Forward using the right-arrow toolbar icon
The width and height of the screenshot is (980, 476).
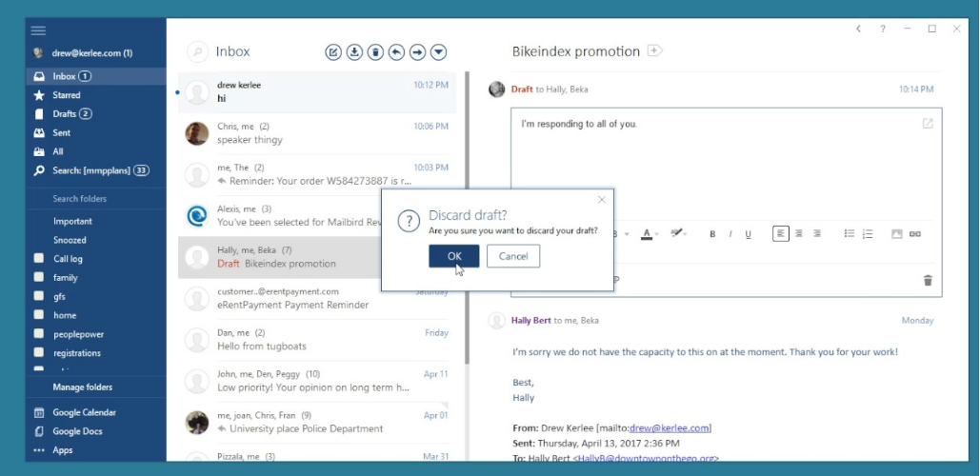pyautogui.click(x=417, y=51)
